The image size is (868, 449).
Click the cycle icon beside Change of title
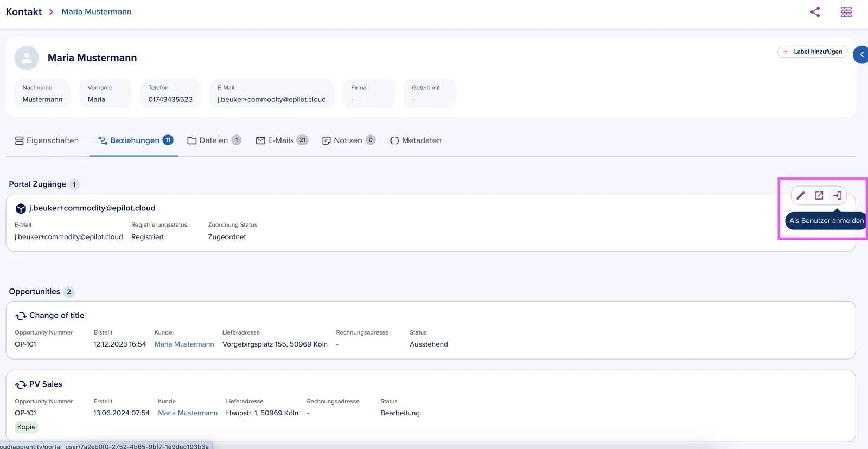21,316
